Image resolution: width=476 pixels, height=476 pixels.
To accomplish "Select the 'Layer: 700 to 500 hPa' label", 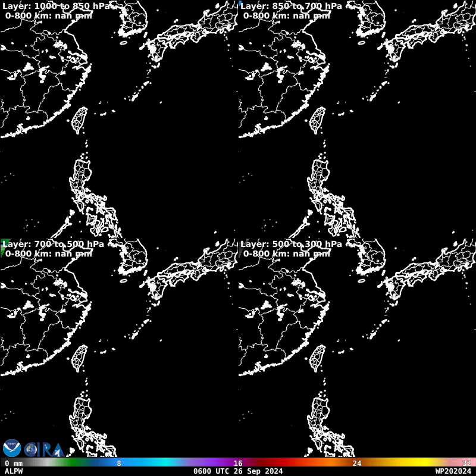I will 54,244.
